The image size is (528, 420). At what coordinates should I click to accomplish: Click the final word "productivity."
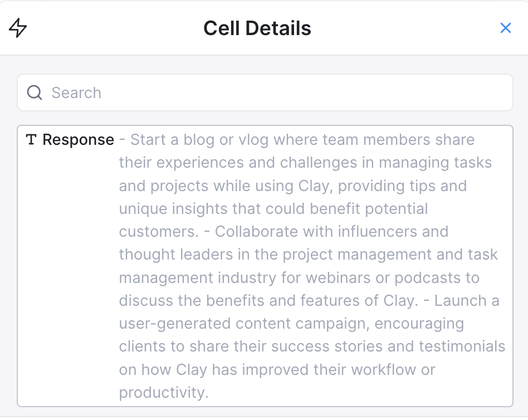pyautogui.click(x=164, y=393)
